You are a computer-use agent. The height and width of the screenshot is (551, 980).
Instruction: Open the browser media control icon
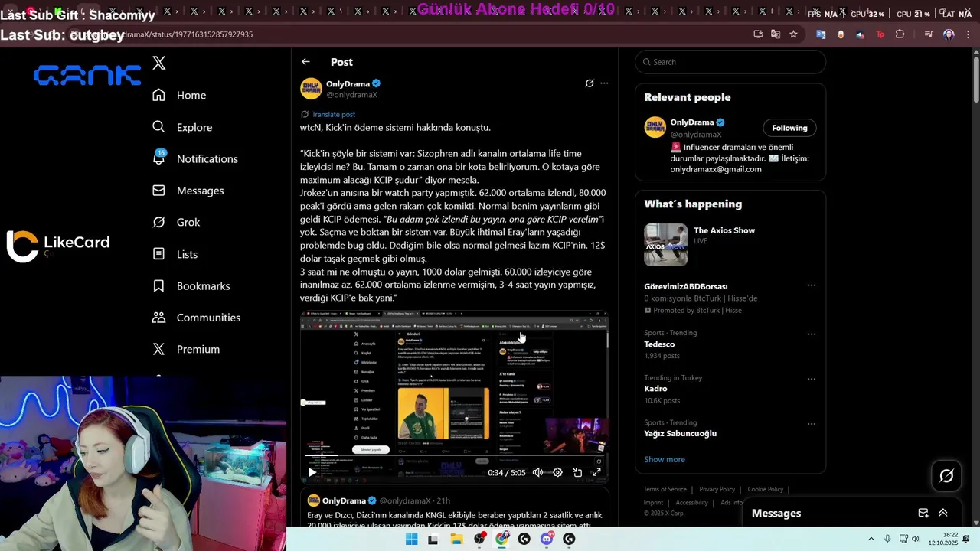928,34
